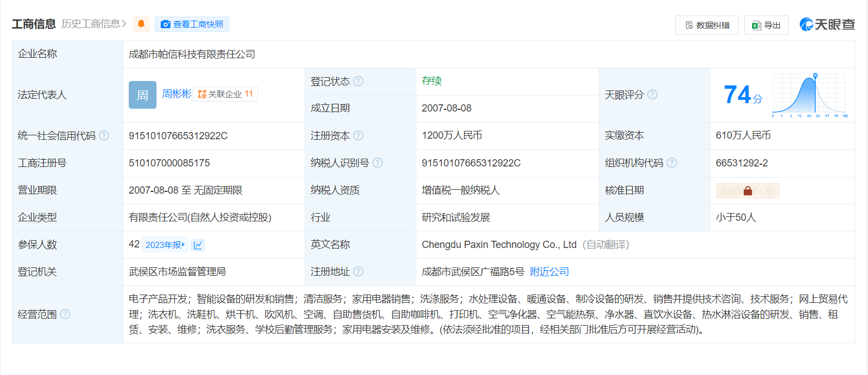Click 增值税一般纳税人 value

(461, 190)
